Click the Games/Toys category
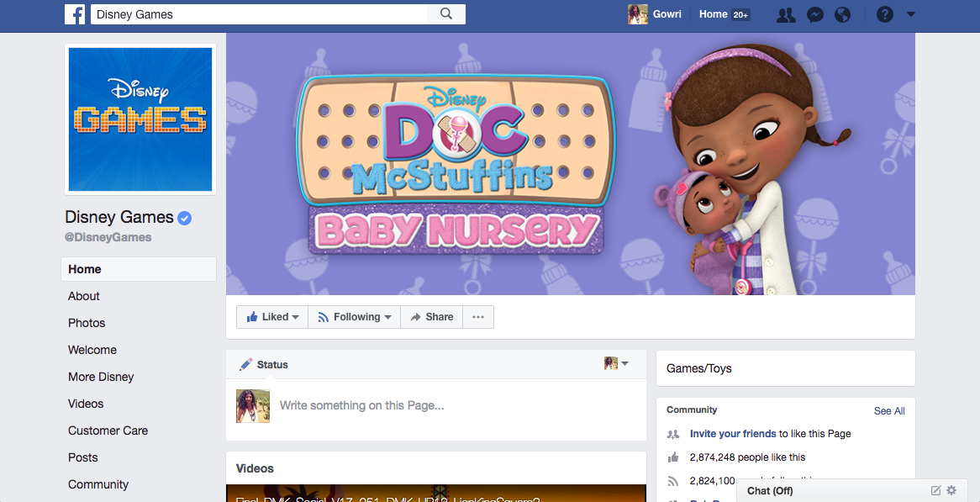The height and width of the screenshot is (502, 980). pyautogui.click(x=698, y=369)
